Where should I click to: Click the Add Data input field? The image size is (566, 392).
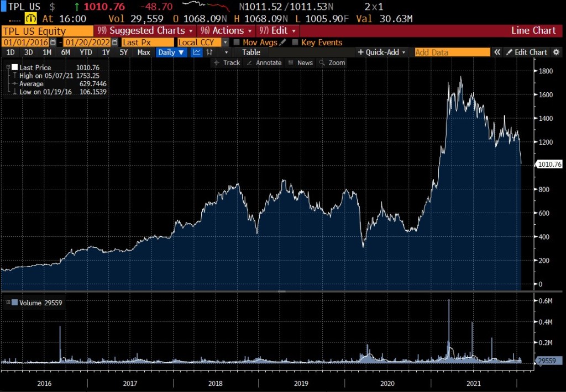452,52
